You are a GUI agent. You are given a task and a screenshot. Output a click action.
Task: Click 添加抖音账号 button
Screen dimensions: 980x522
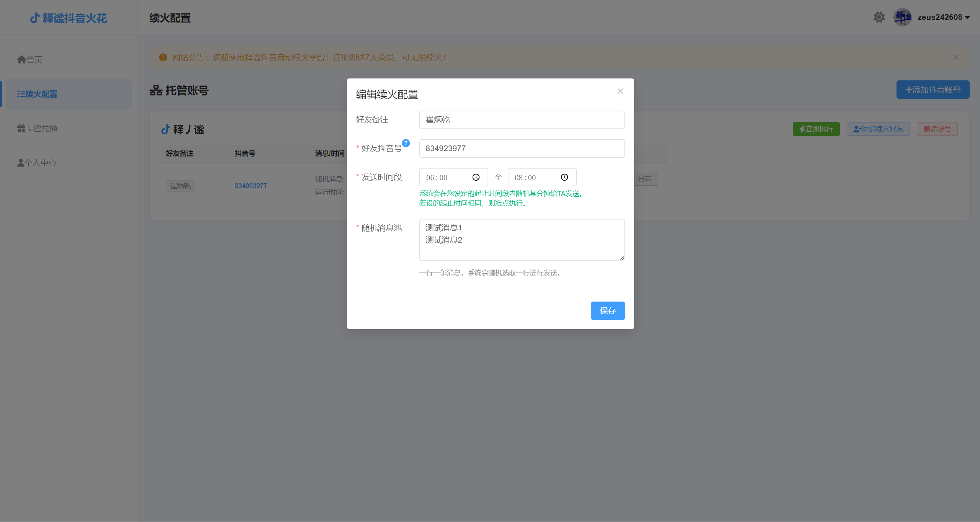point(933,90)
